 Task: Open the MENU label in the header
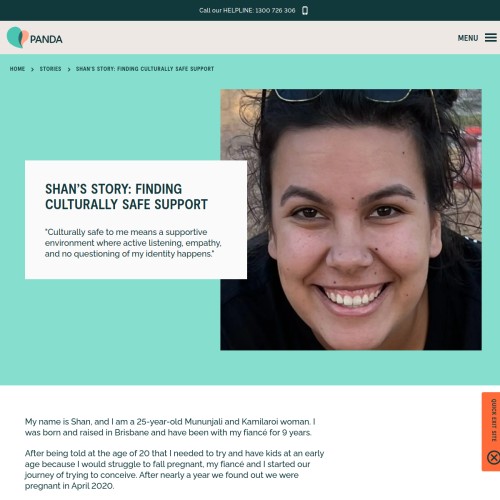[x=468, y=38]
